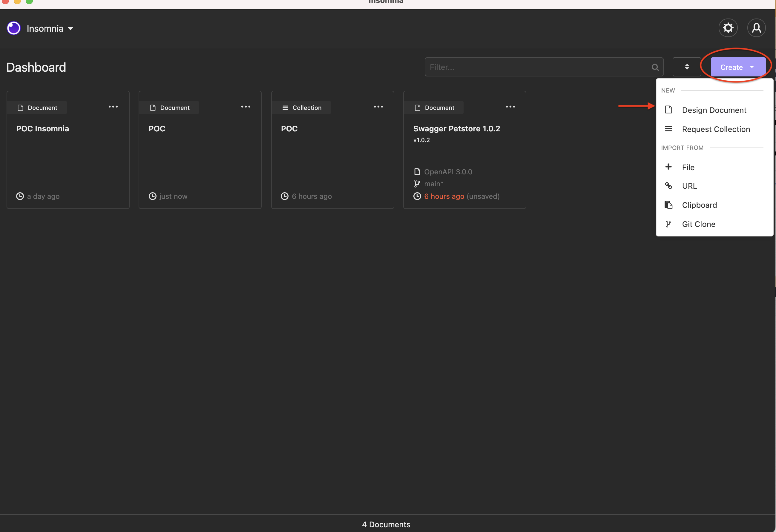The height and width of the screenshot is (532, 776).
Task: Select Request Collection from the Create menu
Action: [x=716, y=129]
